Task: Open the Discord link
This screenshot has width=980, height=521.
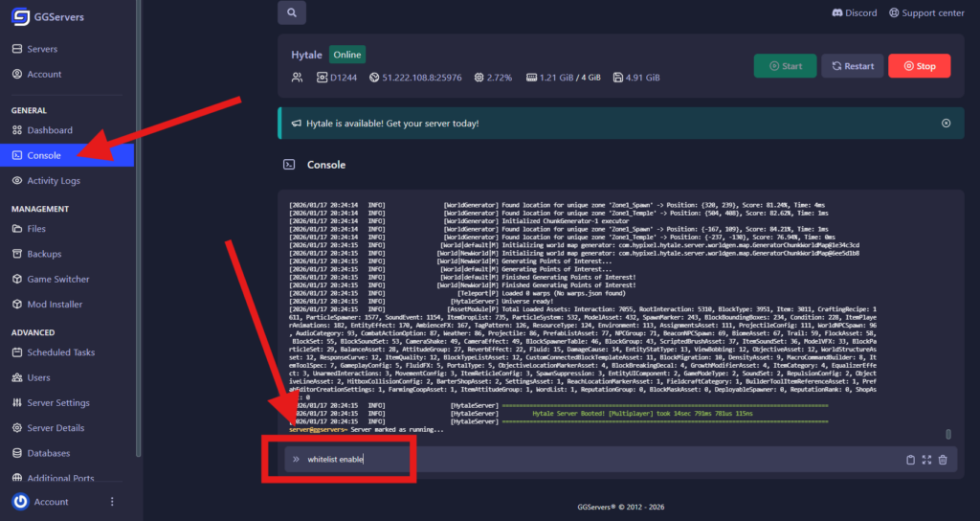Action: (x=854, y=13)
